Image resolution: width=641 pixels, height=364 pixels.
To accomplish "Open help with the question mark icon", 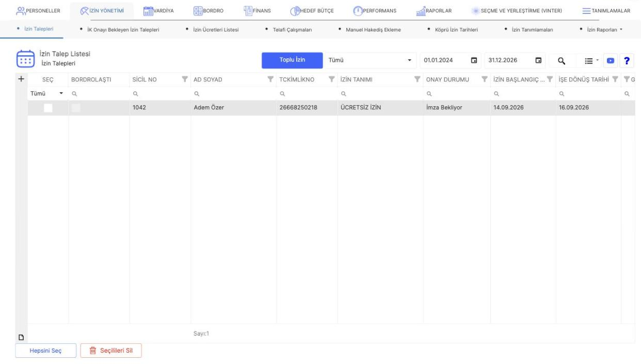I will click(x=627, y=61).
